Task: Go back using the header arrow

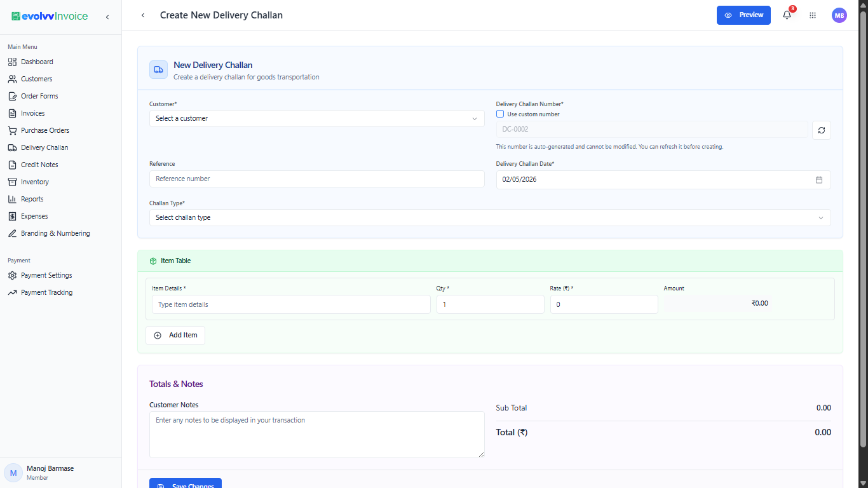Action: click(x=143, y=15)
